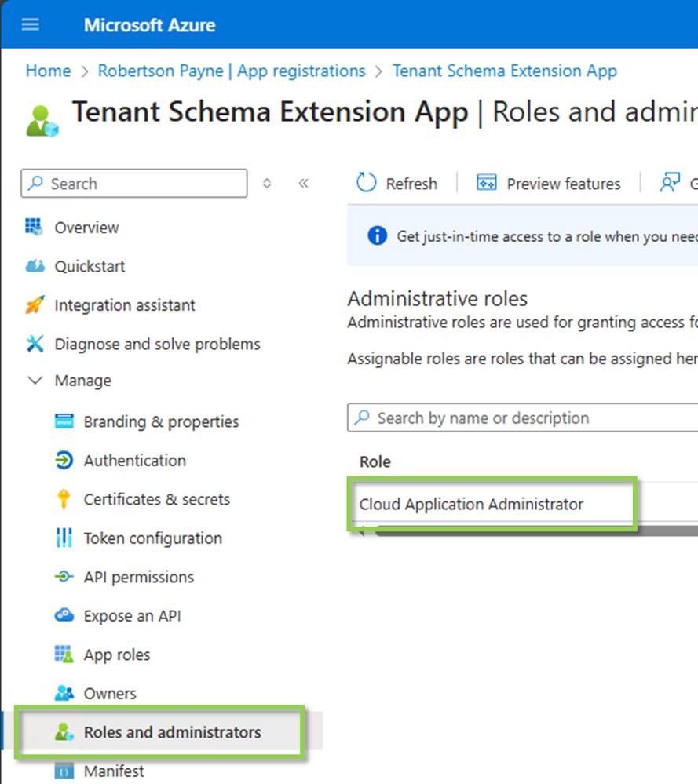This screenshot has height=784, width=698.
Task: Click the Refresh button label
Action: (411, 184)
